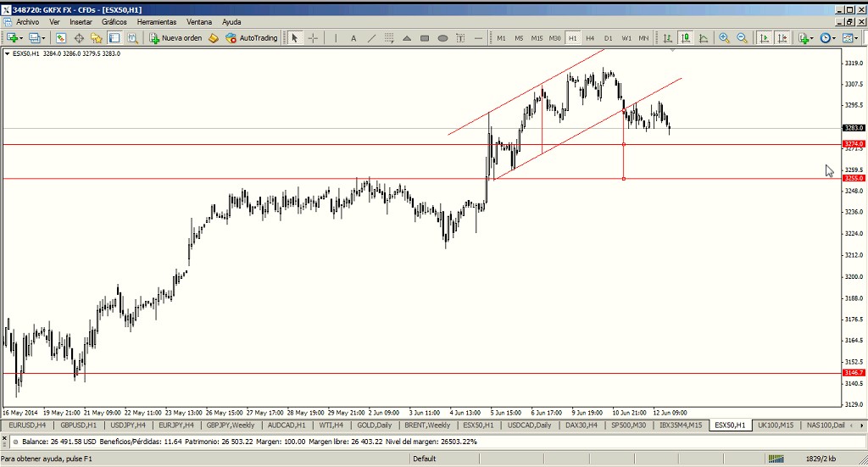The width and height of the screenshot is (868, 467).
Task: Select the Crosshair tool
Action: point(313,37)
